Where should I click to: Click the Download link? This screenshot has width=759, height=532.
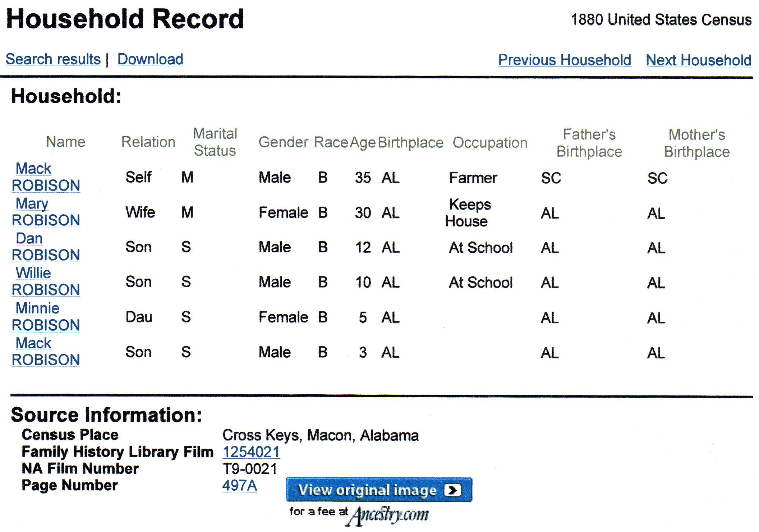(x=150, y=59)
